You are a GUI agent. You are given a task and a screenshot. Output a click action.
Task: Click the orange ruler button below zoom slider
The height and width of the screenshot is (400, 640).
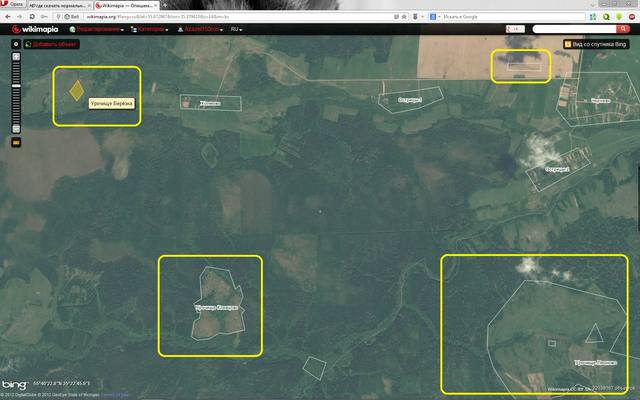click(16, 143)
